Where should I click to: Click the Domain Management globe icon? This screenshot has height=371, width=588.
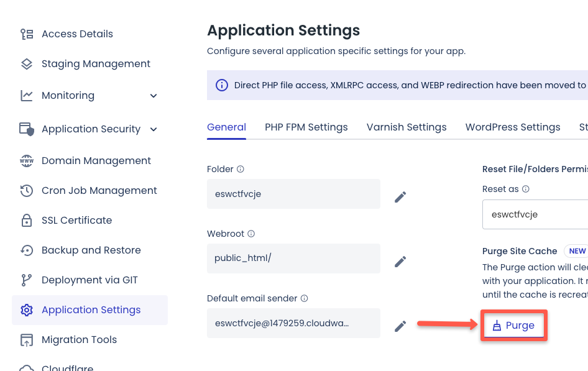(x=27, y=160)
